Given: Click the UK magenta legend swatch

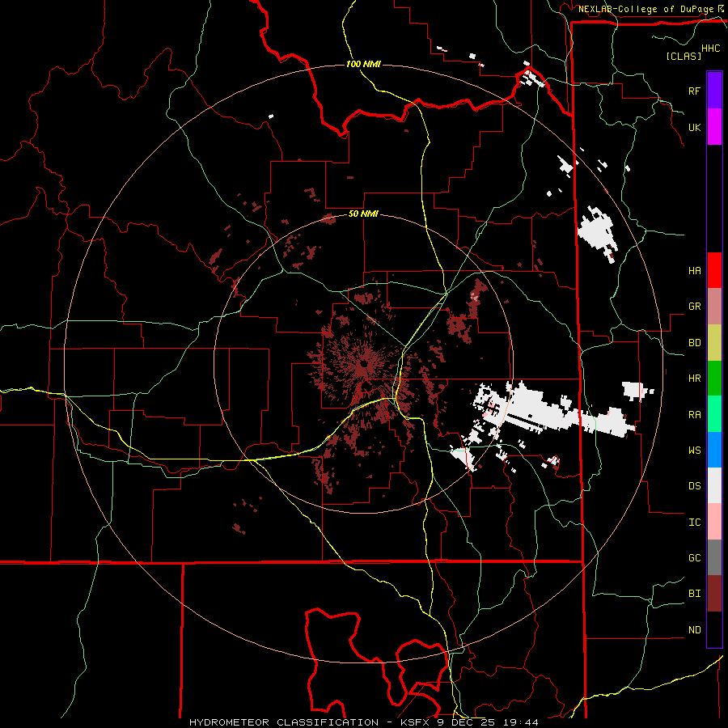Looking at the screenshot, I should (x=714, y=127).
